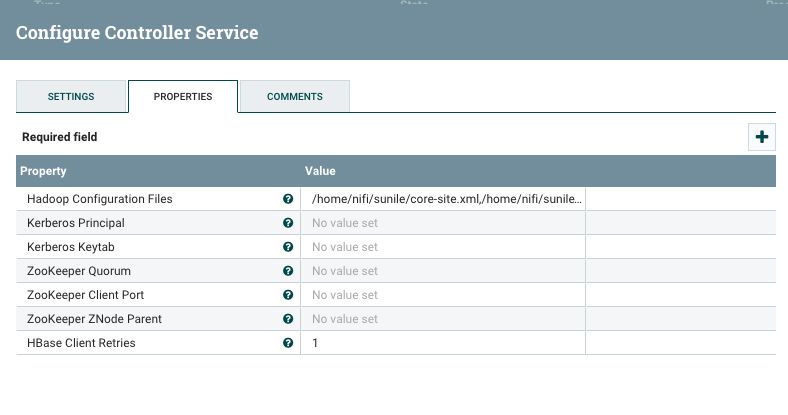Viewport: 788px width, 415px height.
Task: Edit the ZooKeeper Quorum value cell
Action: 443,271
